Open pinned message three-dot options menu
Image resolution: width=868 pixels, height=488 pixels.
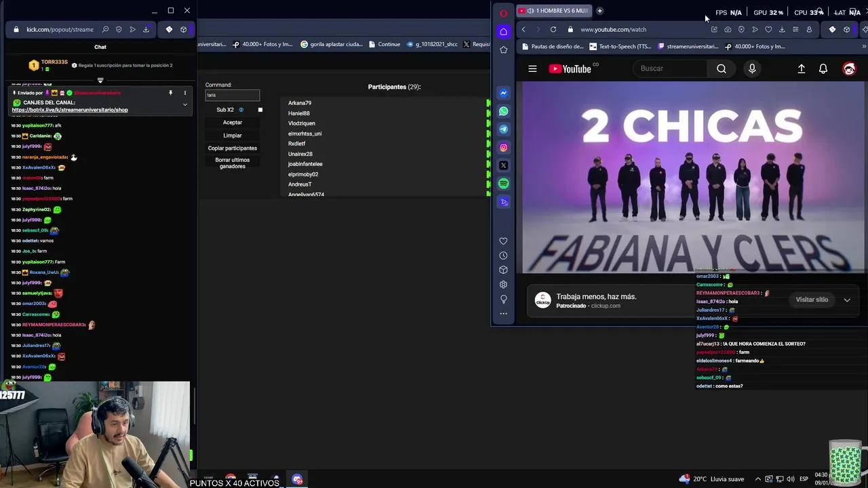point(184,93)
